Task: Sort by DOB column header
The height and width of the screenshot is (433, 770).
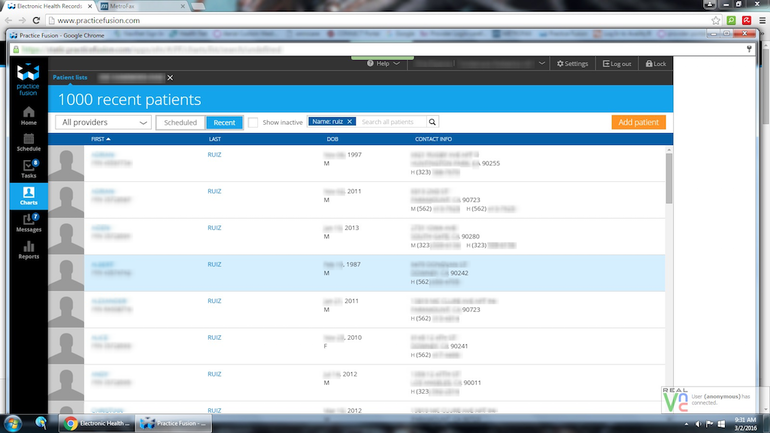Action: tap(332, 139)
